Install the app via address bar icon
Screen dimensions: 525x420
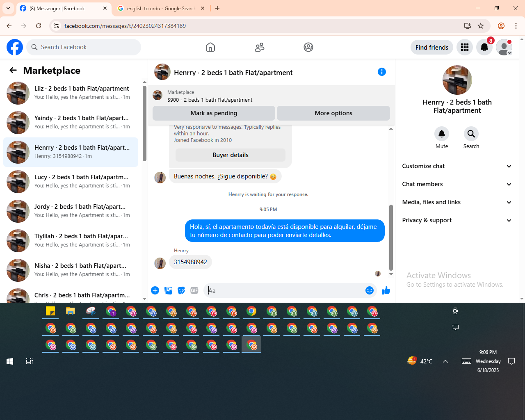coord(467,26)
